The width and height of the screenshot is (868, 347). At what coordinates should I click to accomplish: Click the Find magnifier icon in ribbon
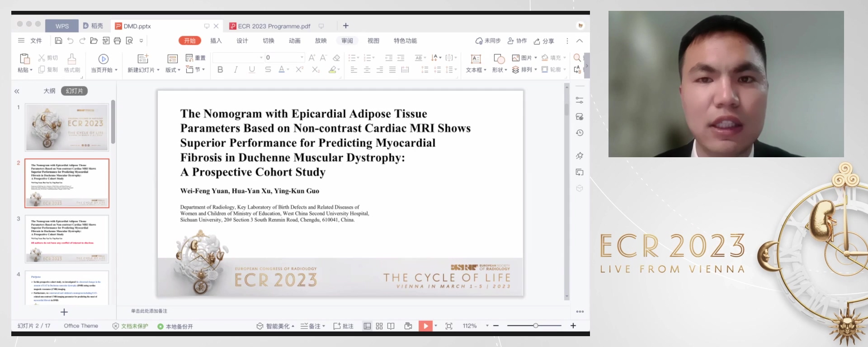pos(577,58)
